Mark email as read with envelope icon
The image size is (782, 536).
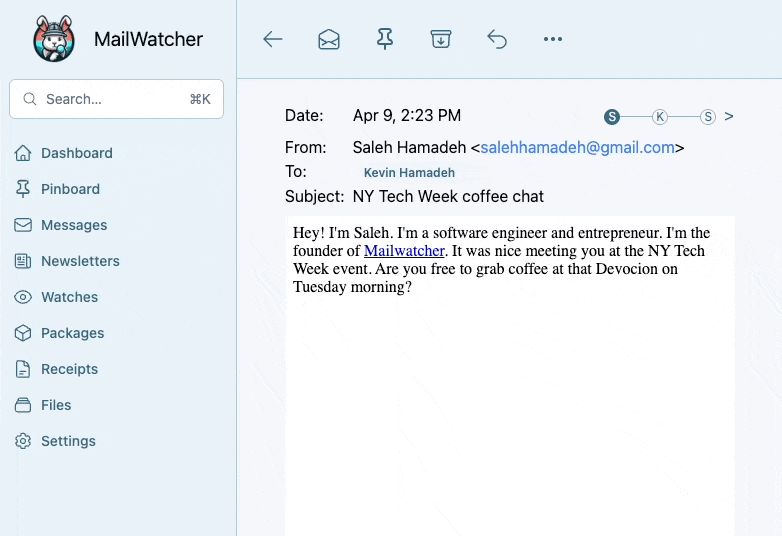pyautogui.click(x=329, y=39)
